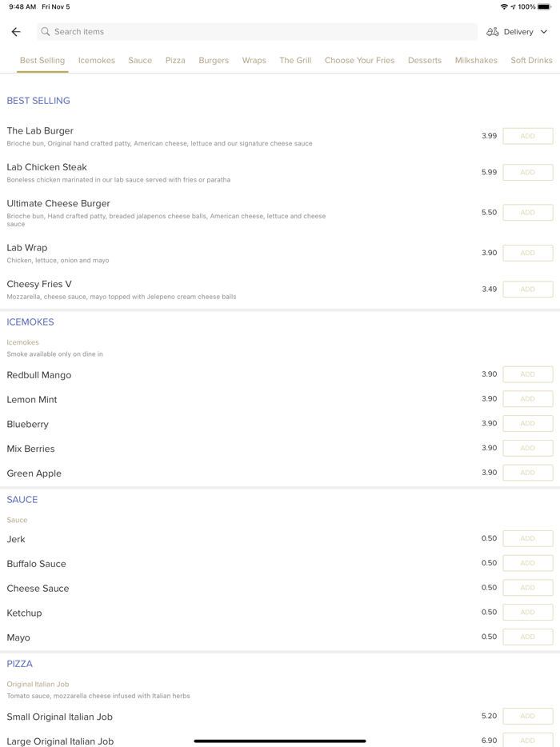Go to The Grill tab
Viewport: 560px width, 747px height.
(295, 61)
